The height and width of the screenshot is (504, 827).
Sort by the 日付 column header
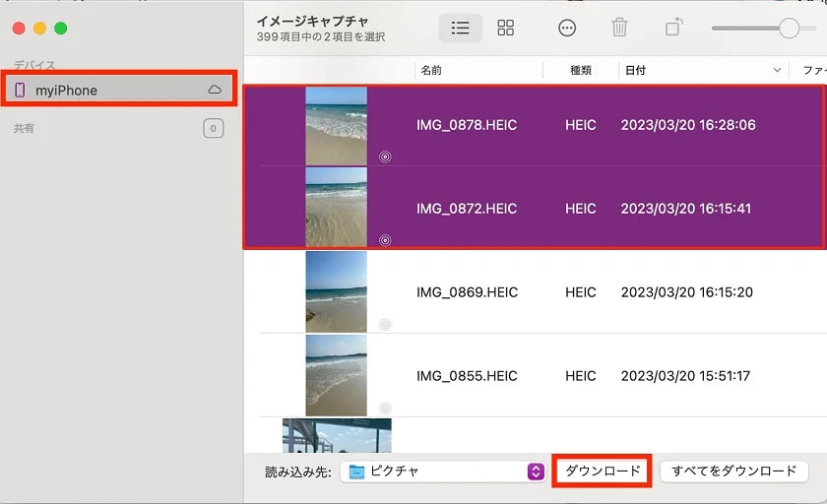pos(635,70)
